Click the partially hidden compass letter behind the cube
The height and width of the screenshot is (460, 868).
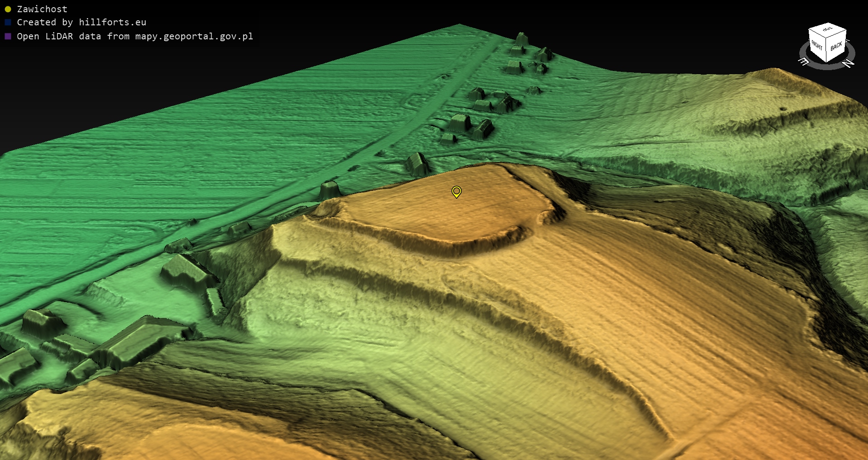click(848, 41)
